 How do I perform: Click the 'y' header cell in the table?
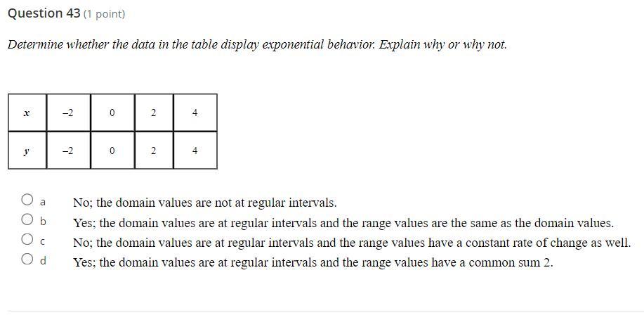(x=27, y=151)
